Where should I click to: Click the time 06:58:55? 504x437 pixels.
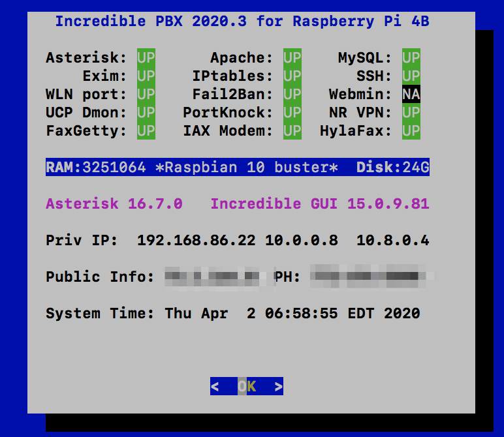point(302,313)
